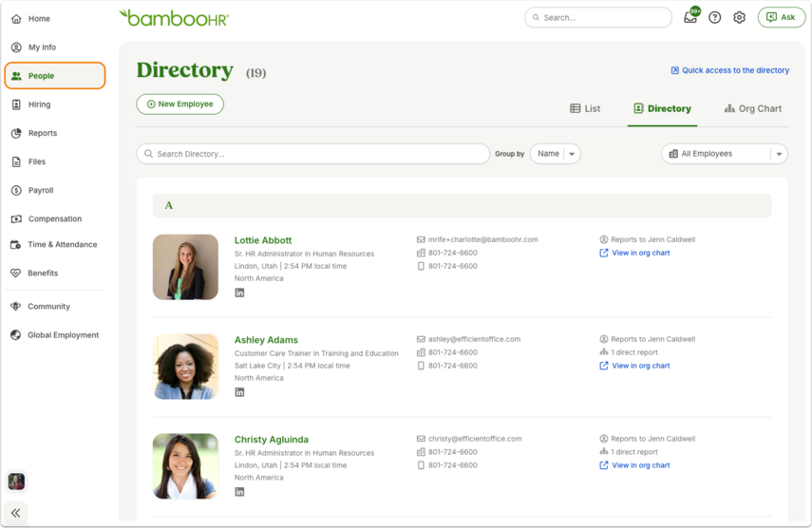This screenshot has width=812, height=528.
Task: Open Ashley Adams' LinkedIn icon
Action: (239, 392)
